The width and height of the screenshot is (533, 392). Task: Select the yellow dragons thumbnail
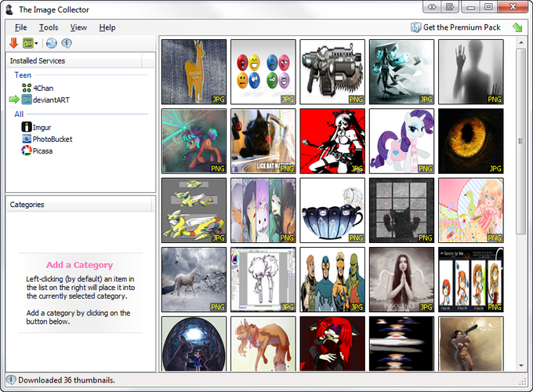(x=194, y=210)
